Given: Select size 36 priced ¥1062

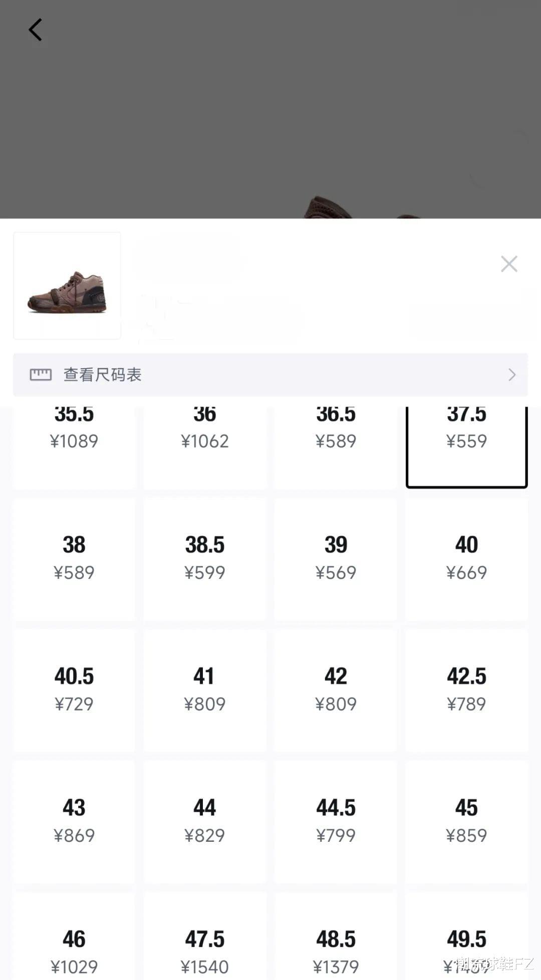Looking at the screenshot, I should tap(205, 448).
